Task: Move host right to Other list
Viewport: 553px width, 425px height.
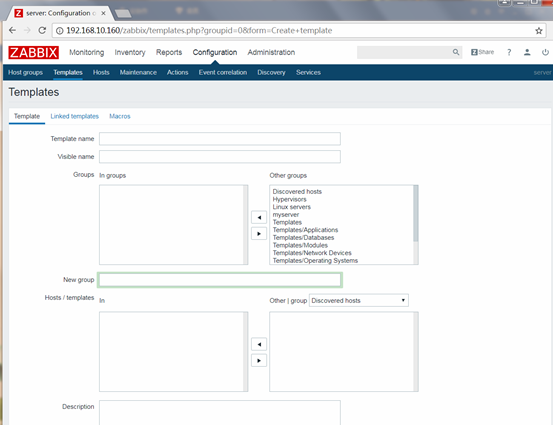Action: click(259, 360)
